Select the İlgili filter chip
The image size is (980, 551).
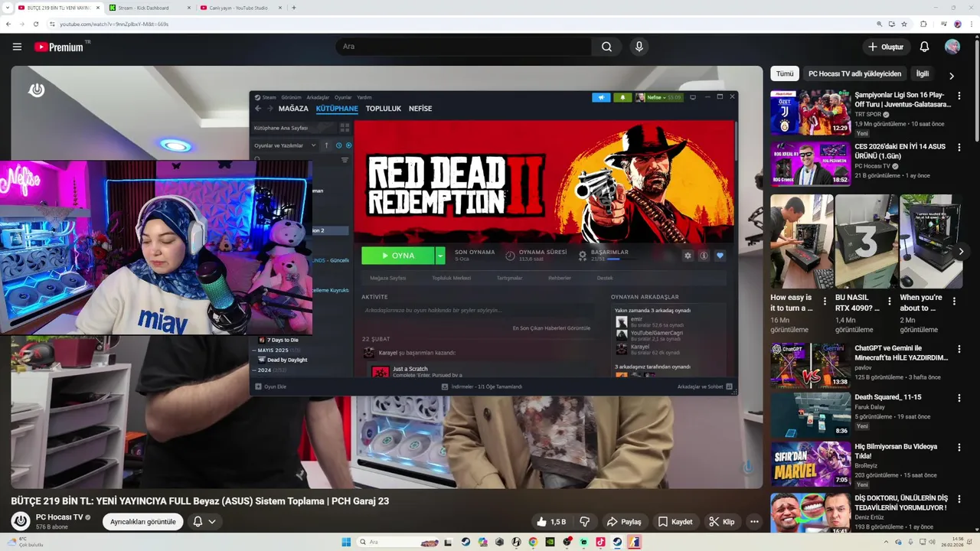(x=923, y=73)
